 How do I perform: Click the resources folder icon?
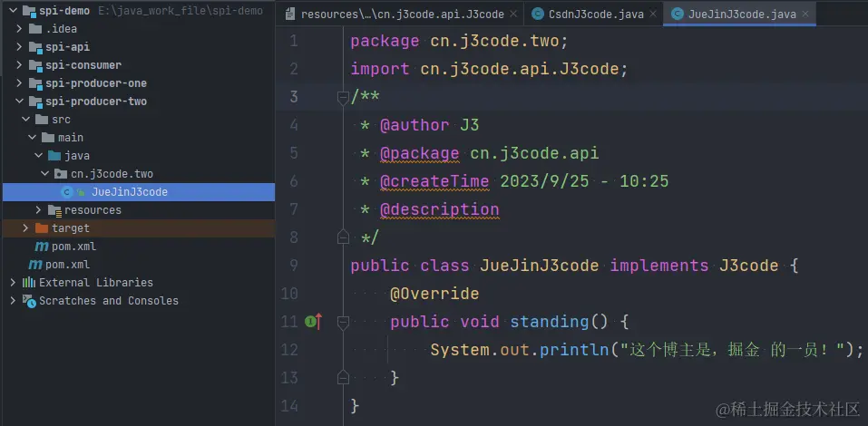pos(54,210)
